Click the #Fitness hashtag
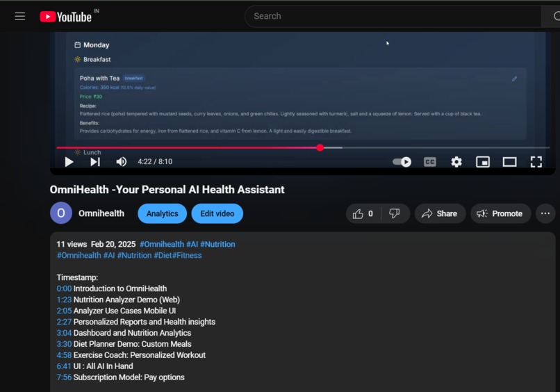 tap(187, 256)
